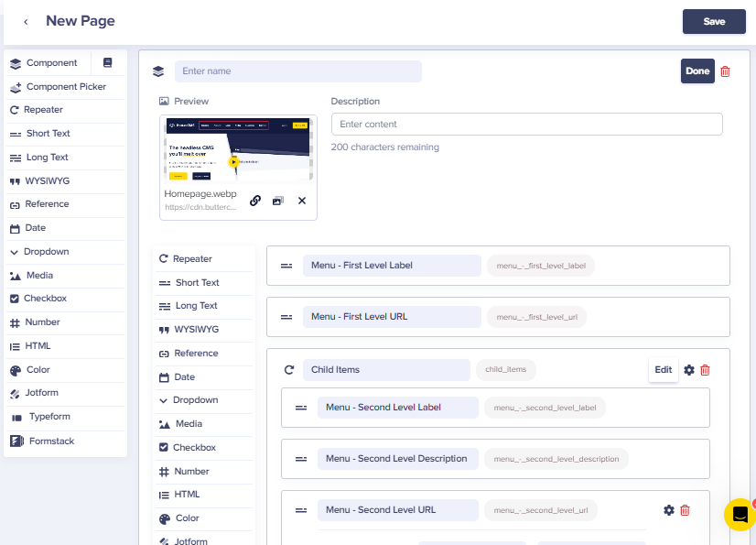Click the Menu - Second Level URL field
Viewport: 756px width, 545px height.
[397, 510]
